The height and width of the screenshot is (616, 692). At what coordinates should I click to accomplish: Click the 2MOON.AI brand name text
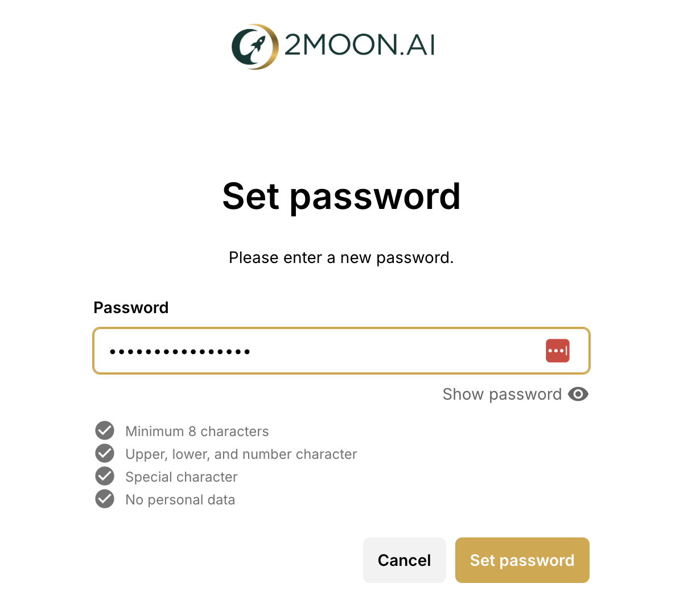359,45
